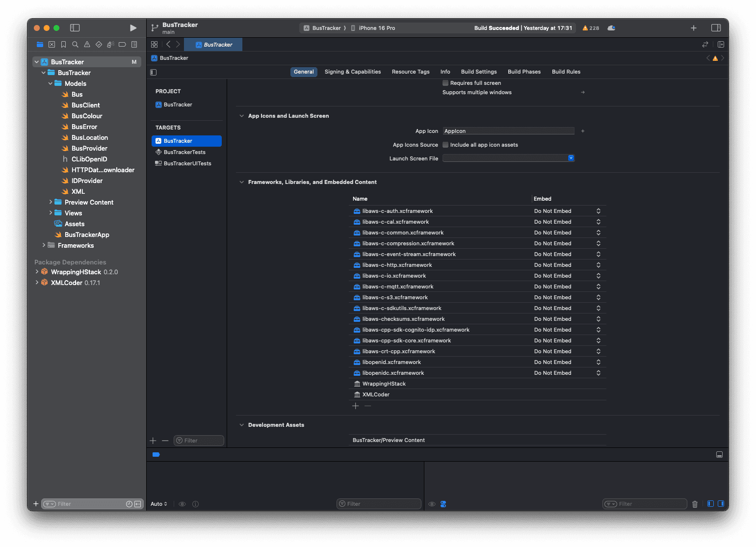
Task: Open the Breakpoint navigator
Action: pos(122,45)
